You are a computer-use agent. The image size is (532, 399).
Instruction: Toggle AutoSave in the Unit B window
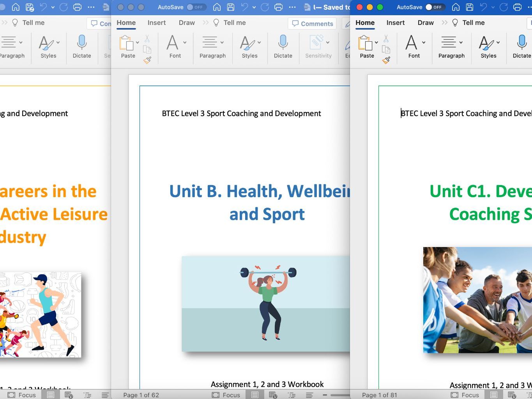196,7
